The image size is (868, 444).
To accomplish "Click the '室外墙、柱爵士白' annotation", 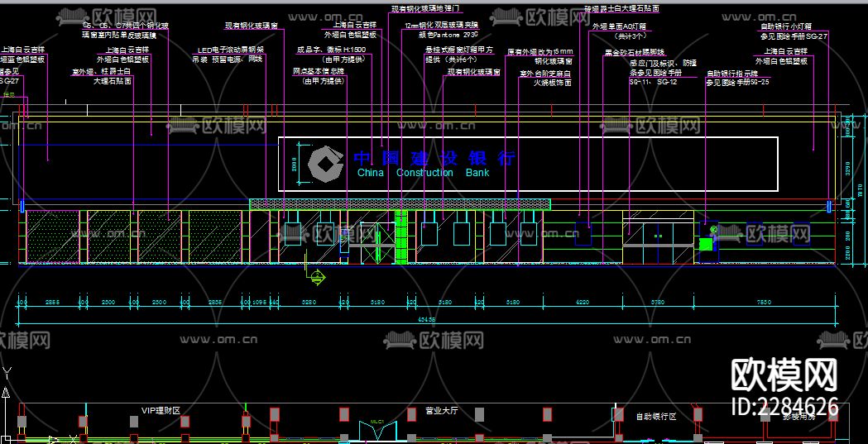I will 101,72.
